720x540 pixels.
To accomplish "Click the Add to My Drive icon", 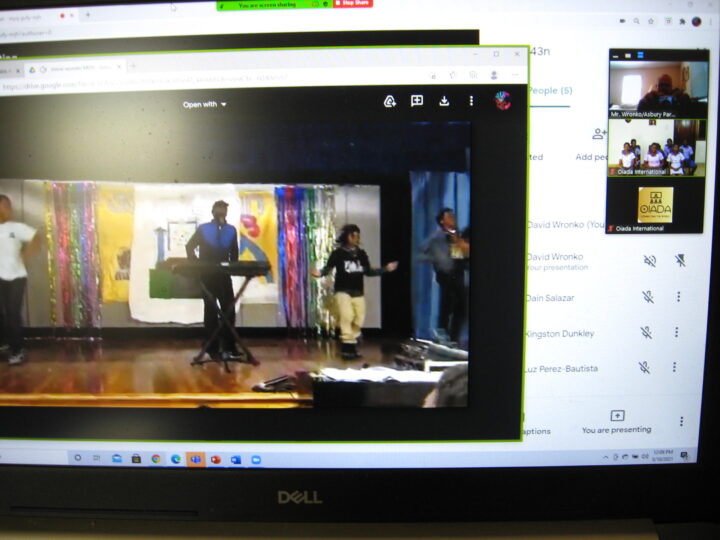I will (x=390, y=101).
